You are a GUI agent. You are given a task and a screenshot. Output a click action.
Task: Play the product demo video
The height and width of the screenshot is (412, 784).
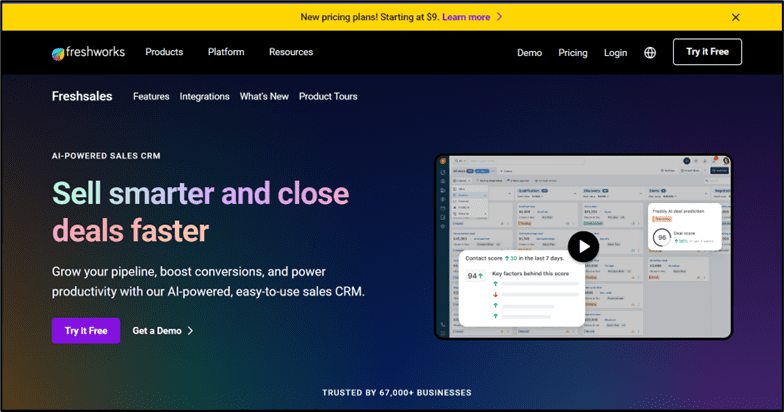click(583, 246)
